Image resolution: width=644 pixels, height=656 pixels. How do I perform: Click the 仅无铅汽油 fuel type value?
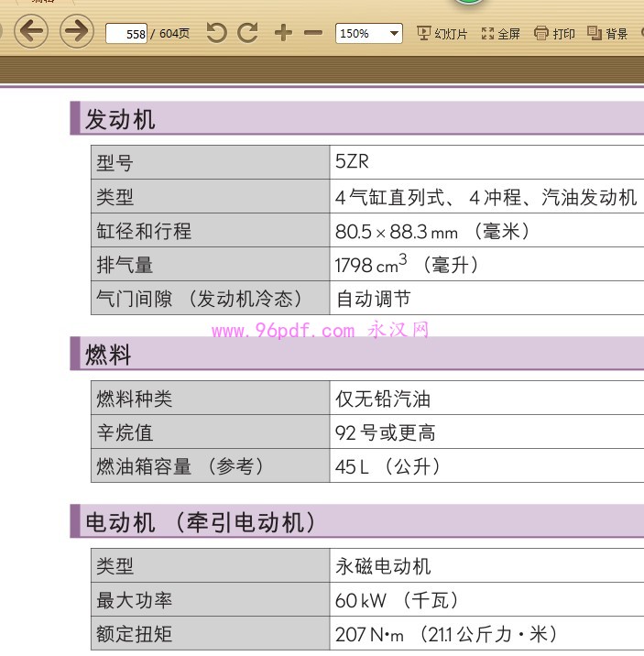point(383,399)
